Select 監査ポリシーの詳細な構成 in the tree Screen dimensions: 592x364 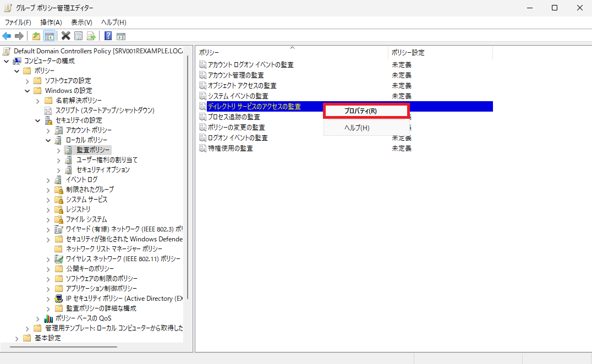[101, 308]
